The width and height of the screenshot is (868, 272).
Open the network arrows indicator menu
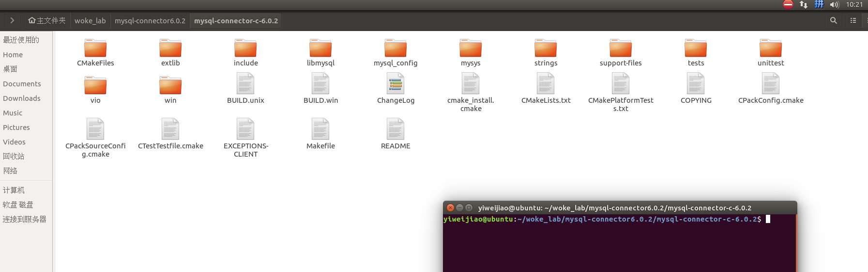(804, 4)
